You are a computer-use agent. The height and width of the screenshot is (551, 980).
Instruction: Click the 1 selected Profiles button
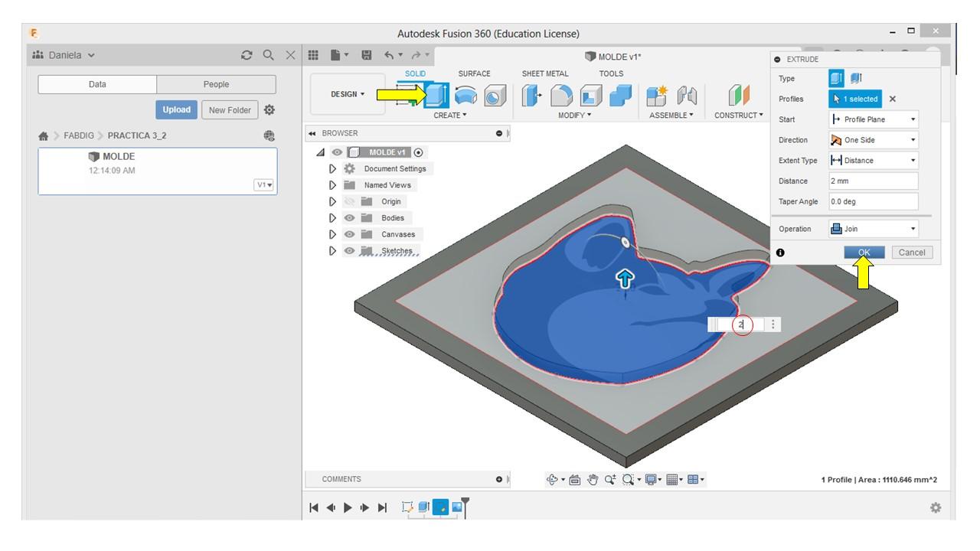point(855,99)
